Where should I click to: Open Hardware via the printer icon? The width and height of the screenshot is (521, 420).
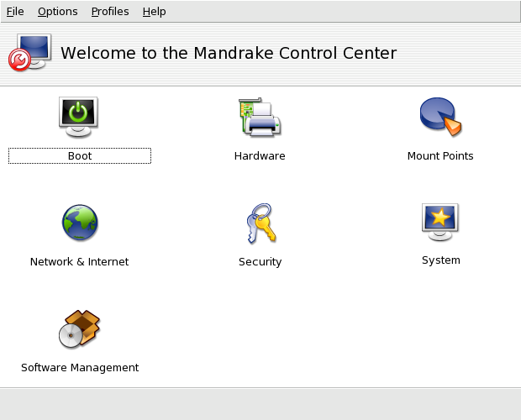coord(260,118)
